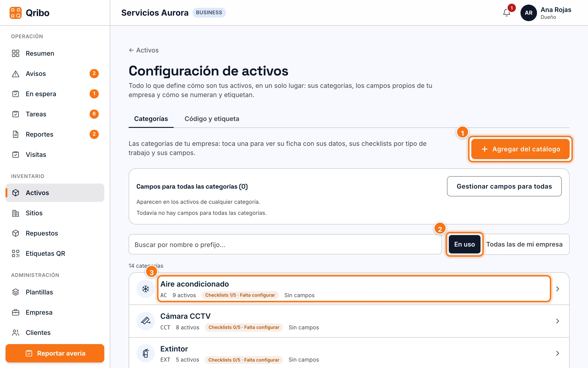
Task: Click Checklists 1/5 · Falta configurar tag
Action: pos(240,295)
